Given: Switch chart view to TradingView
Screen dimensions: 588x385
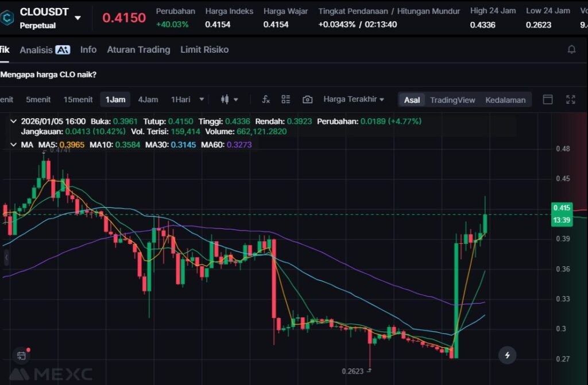Looking at the screenshot, I should [452, 100].
